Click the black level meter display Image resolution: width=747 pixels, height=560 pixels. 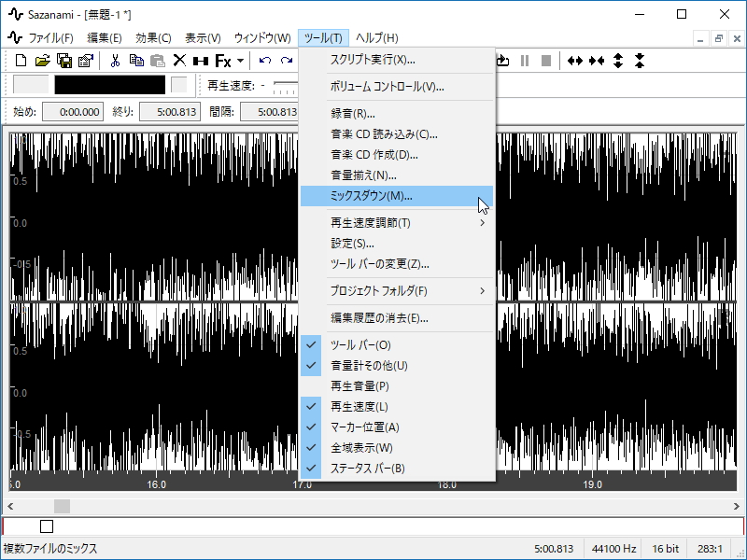110,85
